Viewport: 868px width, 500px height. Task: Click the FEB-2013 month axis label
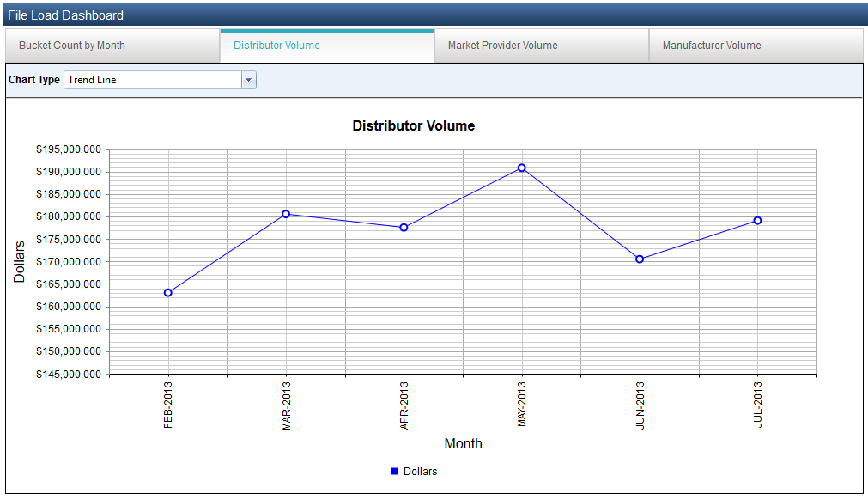(168, 405)
